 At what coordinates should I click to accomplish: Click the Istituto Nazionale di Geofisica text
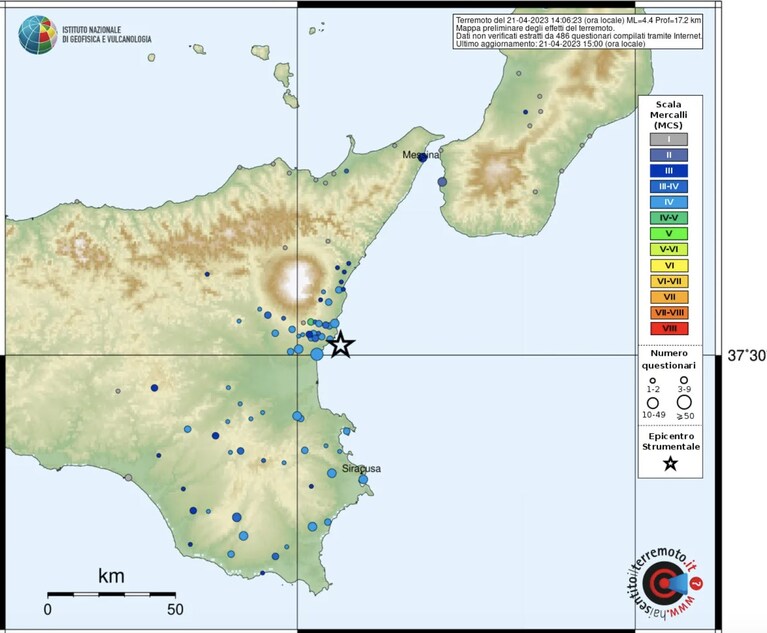pos(107,34)
